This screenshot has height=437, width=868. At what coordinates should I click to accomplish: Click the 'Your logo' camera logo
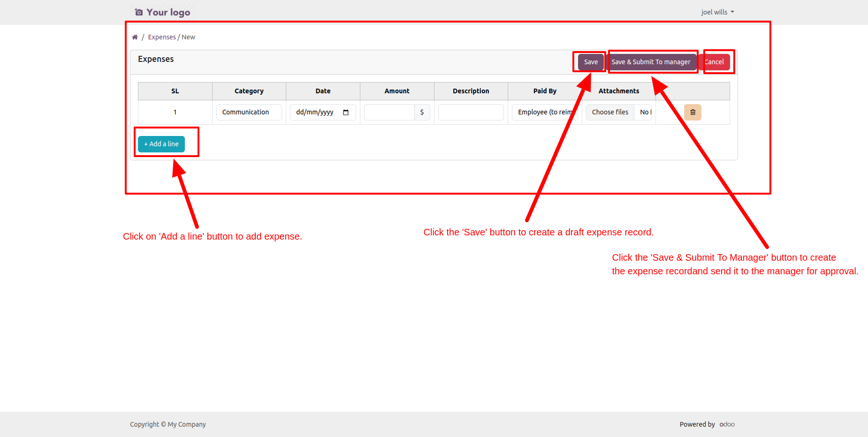pos(162,12)
